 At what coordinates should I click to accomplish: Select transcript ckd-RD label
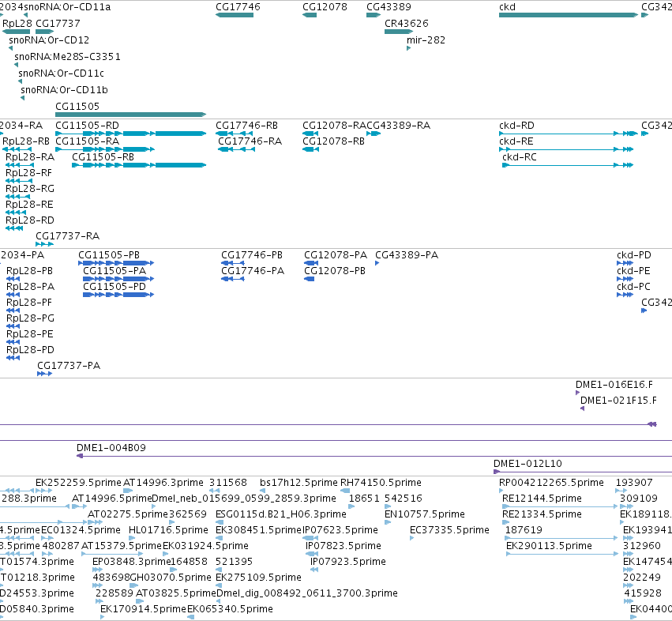point(517,126)
